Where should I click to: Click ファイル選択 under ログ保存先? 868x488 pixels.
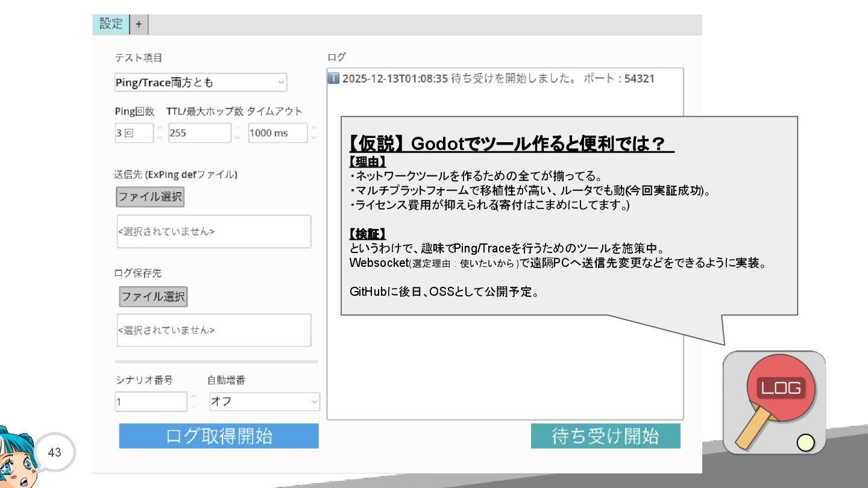coord(153,296)
